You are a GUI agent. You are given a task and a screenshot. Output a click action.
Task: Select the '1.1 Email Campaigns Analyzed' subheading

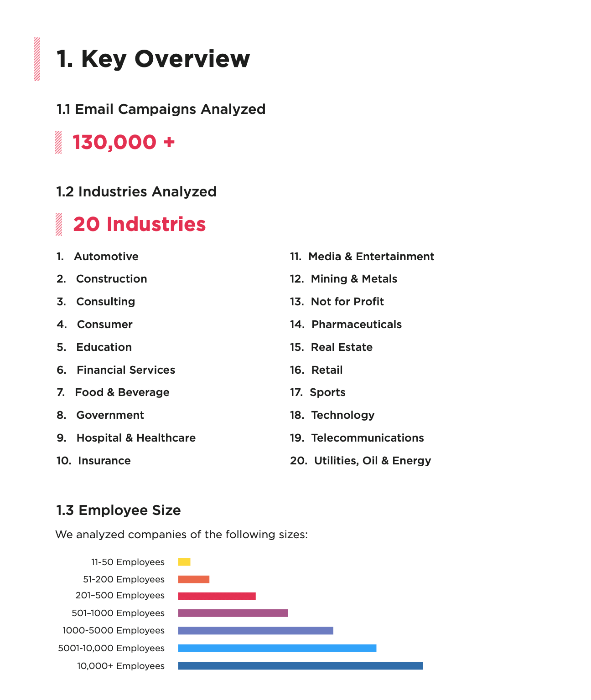point(161,109)
